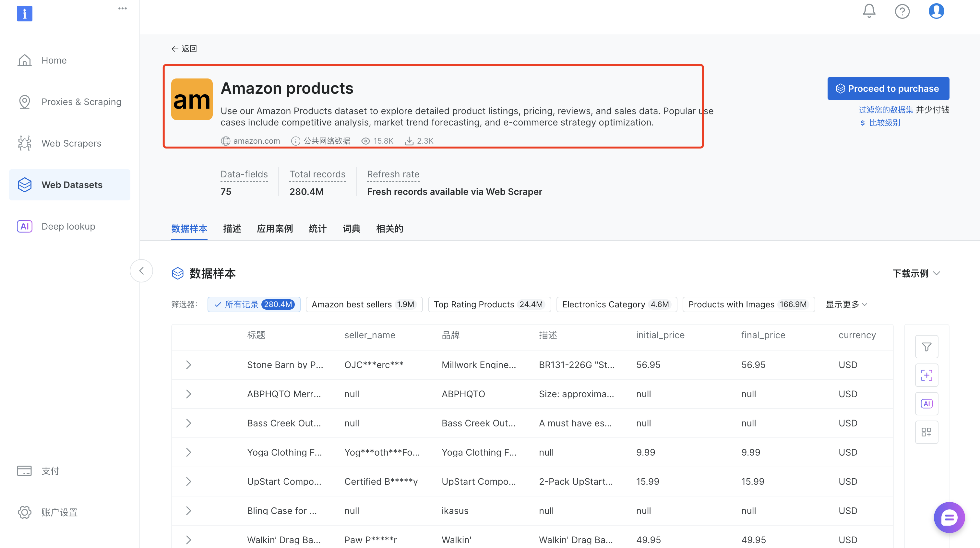Switch to 描述 tab
This screenshot has height=548, width=980.
232,229
